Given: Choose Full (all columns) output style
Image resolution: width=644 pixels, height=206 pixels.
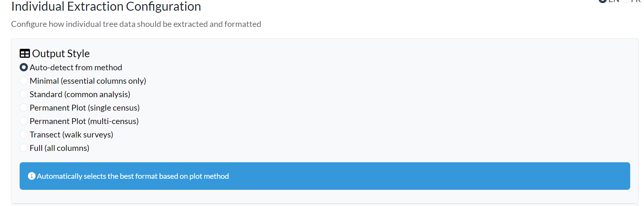Looking at the screenshot, I should coord(23,147).
